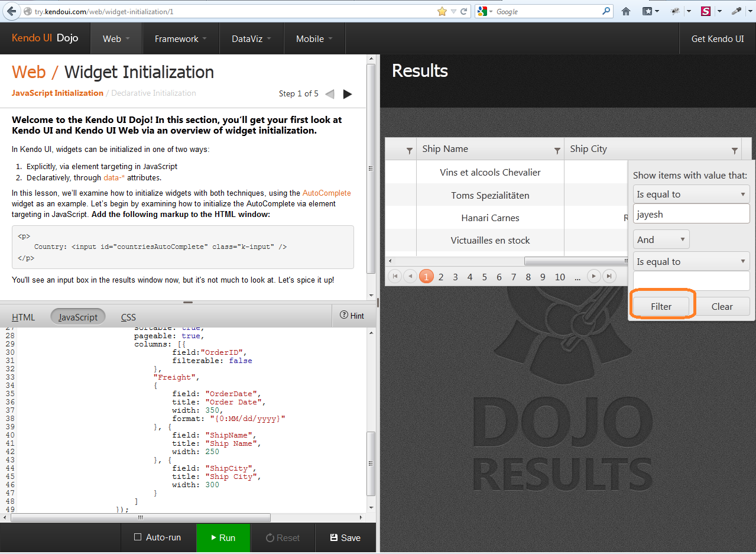
Task: Open the Get Kendo UI link
Action: point(718,38)
